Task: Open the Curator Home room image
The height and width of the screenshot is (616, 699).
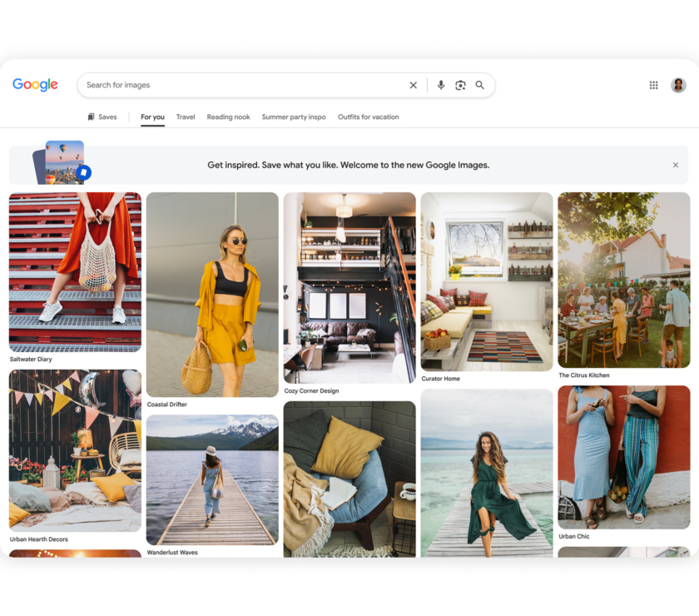Action: (x=487, y=281)
